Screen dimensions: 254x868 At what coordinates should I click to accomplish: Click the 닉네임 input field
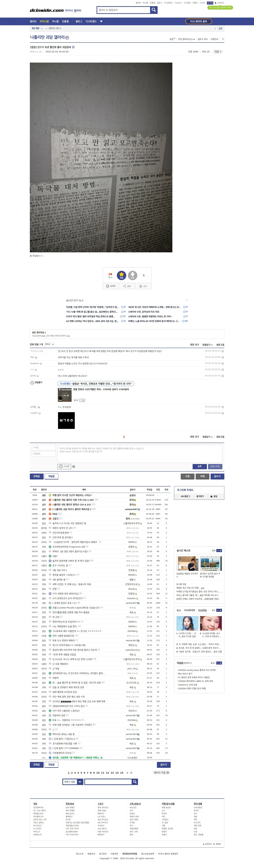click(x=44, y=447)
